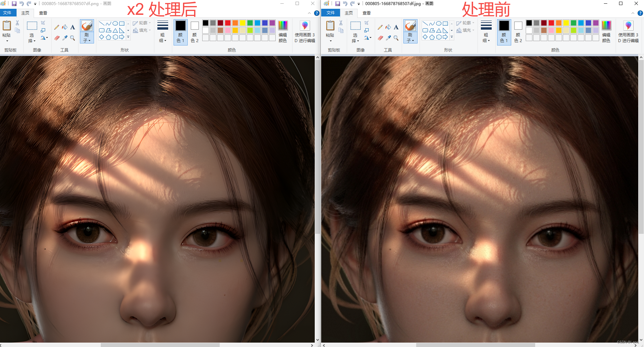Open Paint help in right window
This screenshot has height=347, width=644.
[x=640, y=13]
